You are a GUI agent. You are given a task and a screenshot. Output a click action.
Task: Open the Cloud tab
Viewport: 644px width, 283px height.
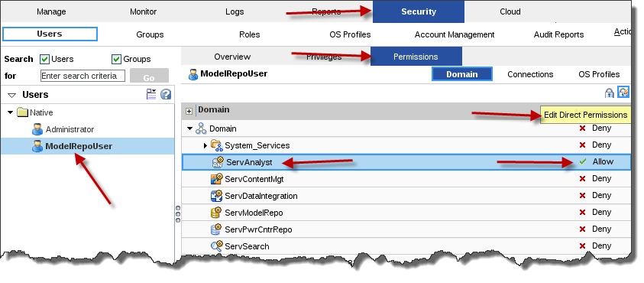tap(510, 11)
